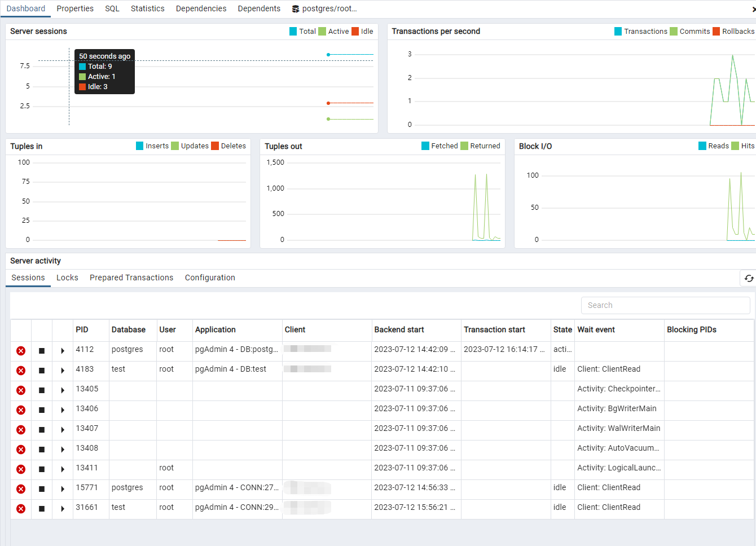
Task: Click the refresh server activity icon
Action: click(x=749, y=278)
